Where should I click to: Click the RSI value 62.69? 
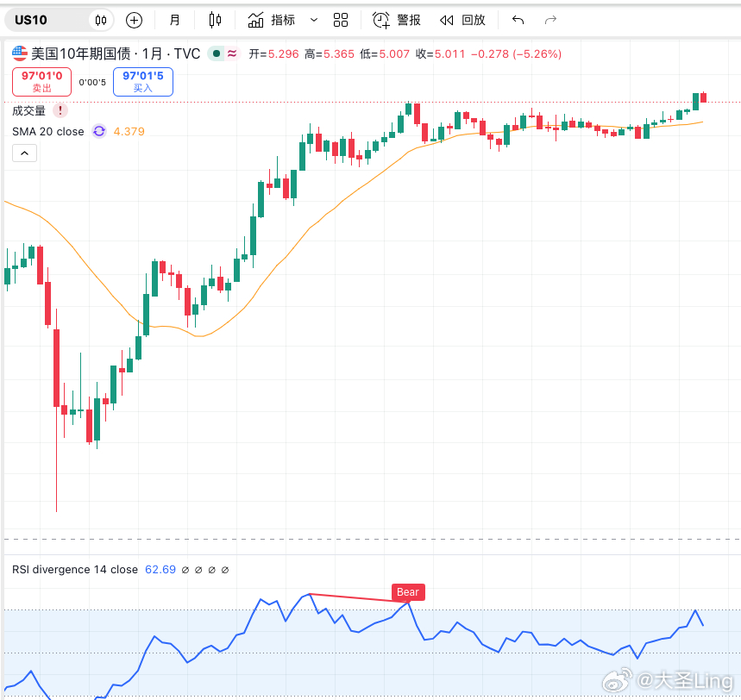160,570
